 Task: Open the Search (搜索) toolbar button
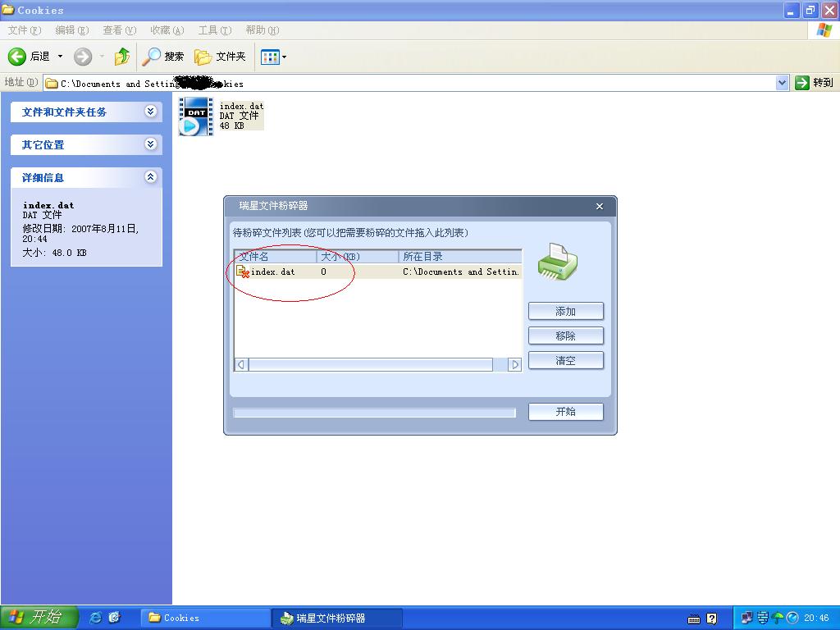(163, 57)
